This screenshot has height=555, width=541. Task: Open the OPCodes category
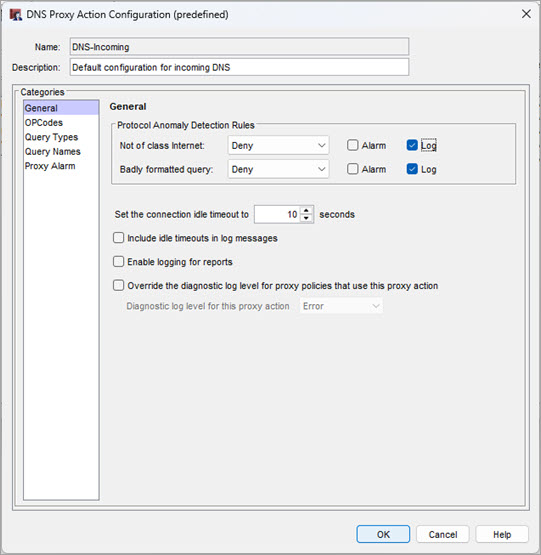tap(61, 122)
